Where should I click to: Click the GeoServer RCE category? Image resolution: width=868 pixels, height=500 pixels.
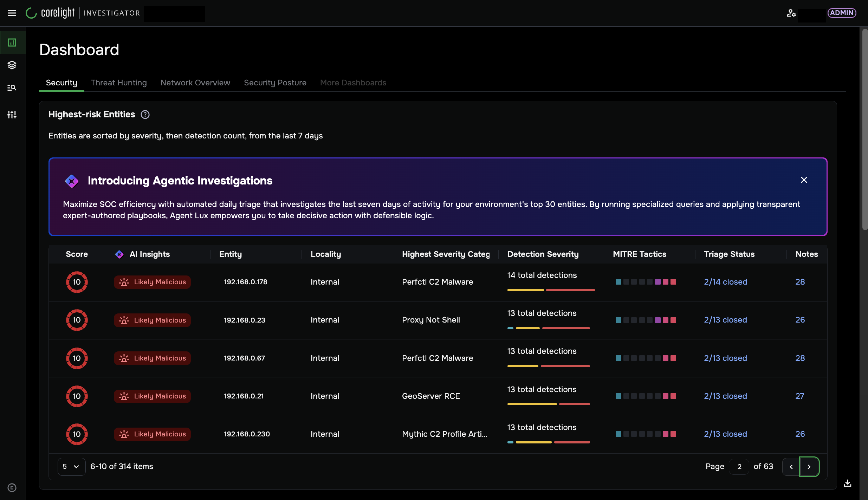pos(431,396)
